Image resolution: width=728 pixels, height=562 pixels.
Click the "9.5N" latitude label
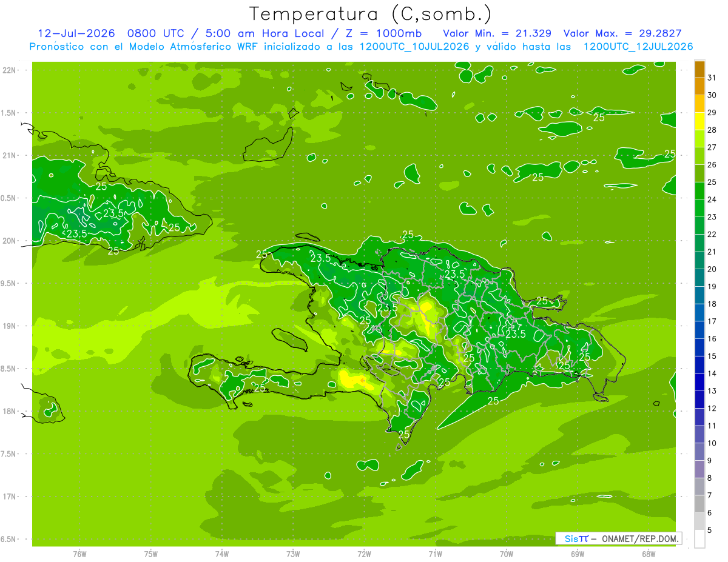point(9,284)
